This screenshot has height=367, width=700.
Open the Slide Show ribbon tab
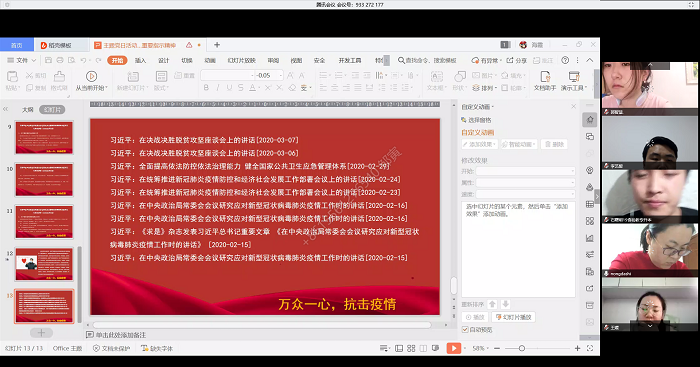[x=242, y=60]
